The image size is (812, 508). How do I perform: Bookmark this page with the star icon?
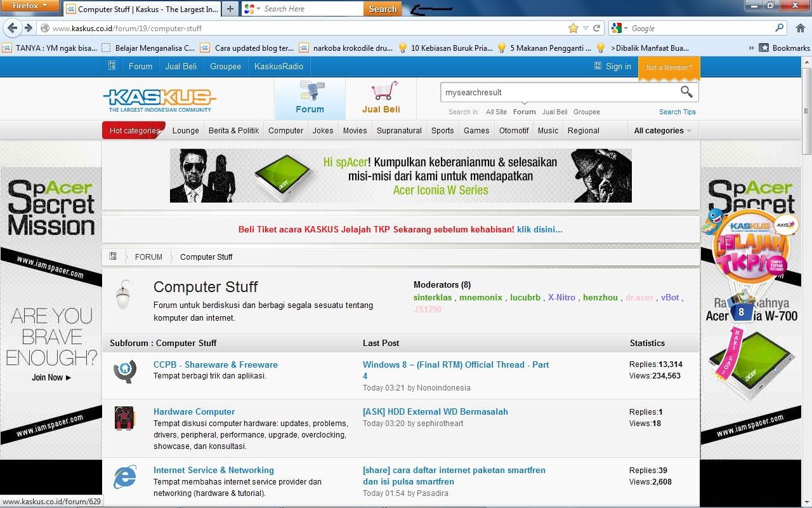[x=573, y=28]
